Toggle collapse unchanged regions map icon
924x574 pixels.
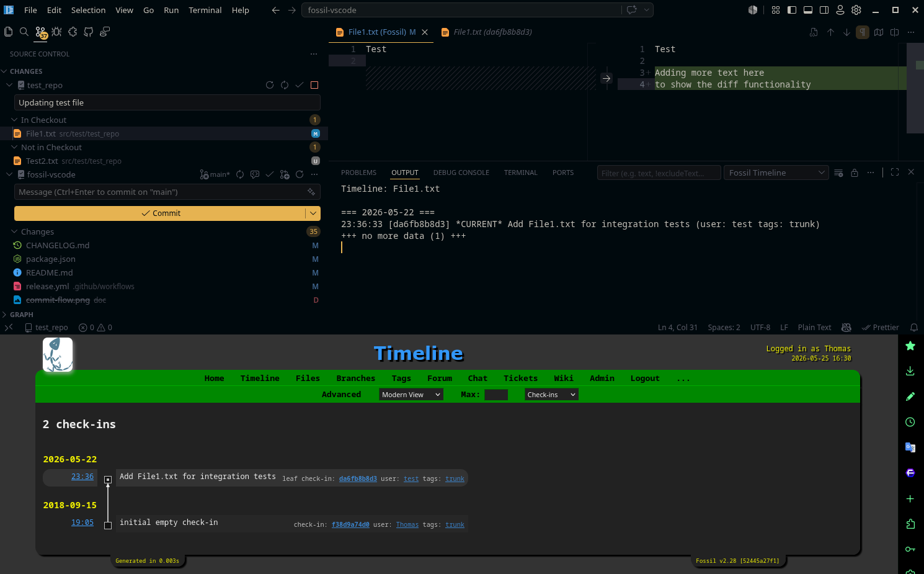[x=879, y=32]
